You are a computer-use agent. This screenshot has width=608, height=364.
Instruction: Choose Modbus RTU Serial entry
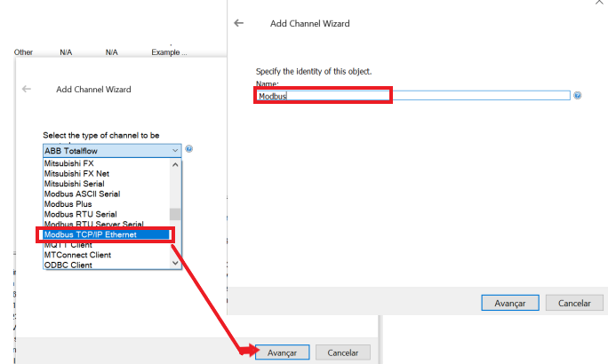coord(80,214)
